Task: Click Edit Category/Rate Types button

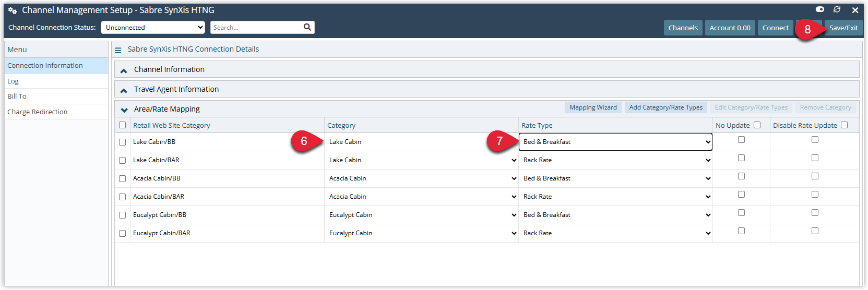Action: coord(751,107)
